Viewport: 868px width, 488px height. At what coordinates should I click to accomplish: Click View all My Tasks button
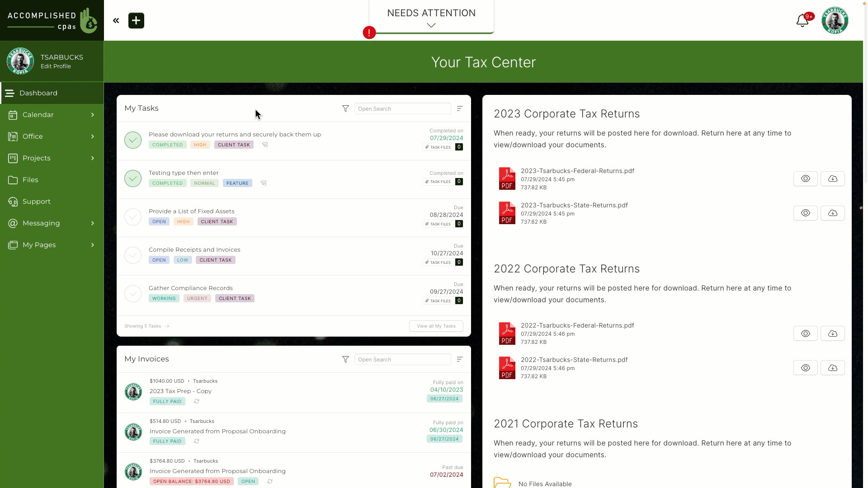436,325
